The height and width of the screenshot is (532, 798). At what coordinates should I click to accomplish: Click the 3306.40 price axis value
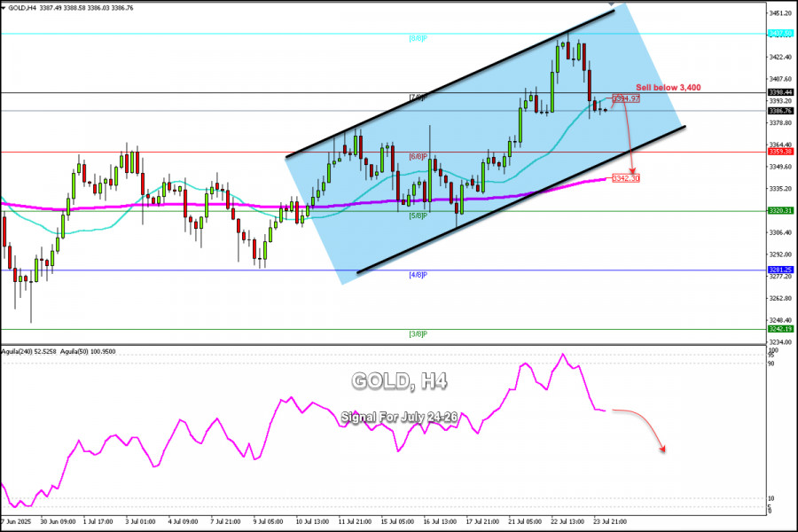click(780, 232)
